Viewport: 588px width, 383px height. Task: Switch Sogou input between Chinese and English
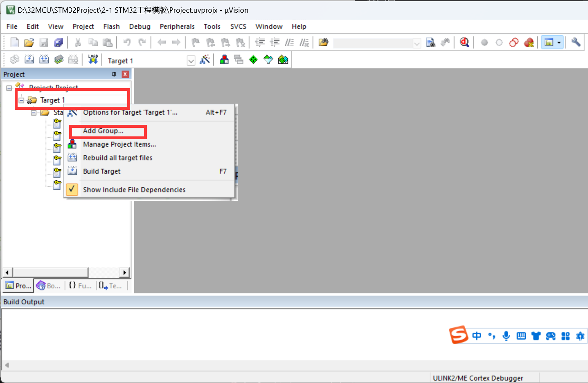(477, 336)
